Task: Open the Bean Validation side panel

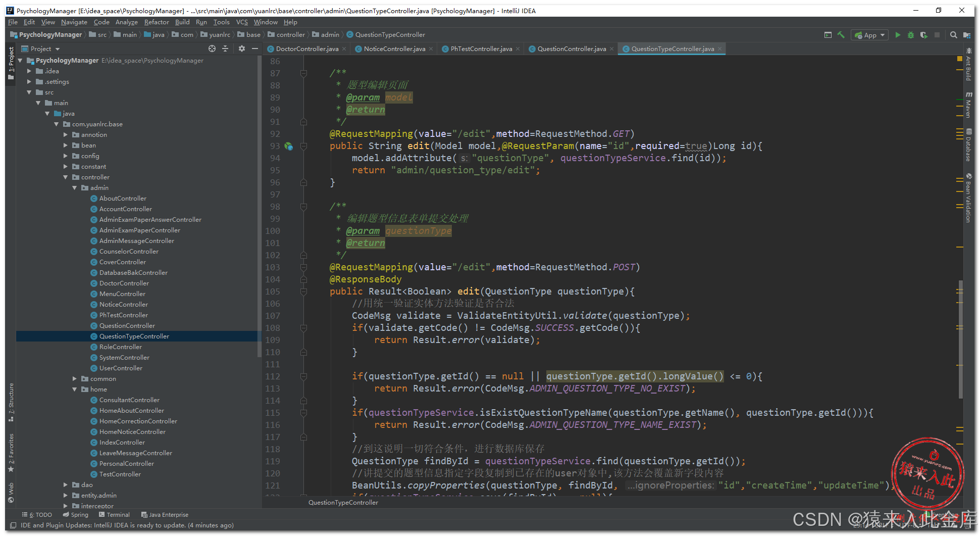Action: coord(968,198)
